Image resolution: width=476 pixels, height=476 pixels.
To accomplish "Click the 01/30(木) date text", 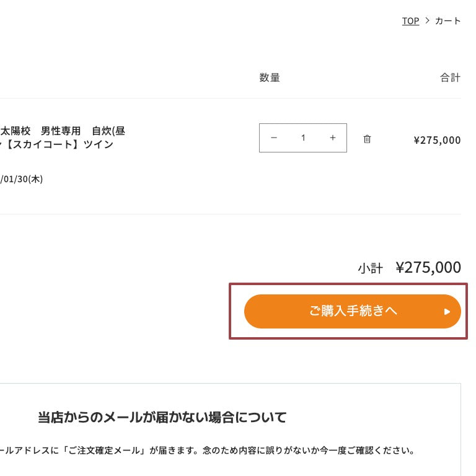I will 22,179.
